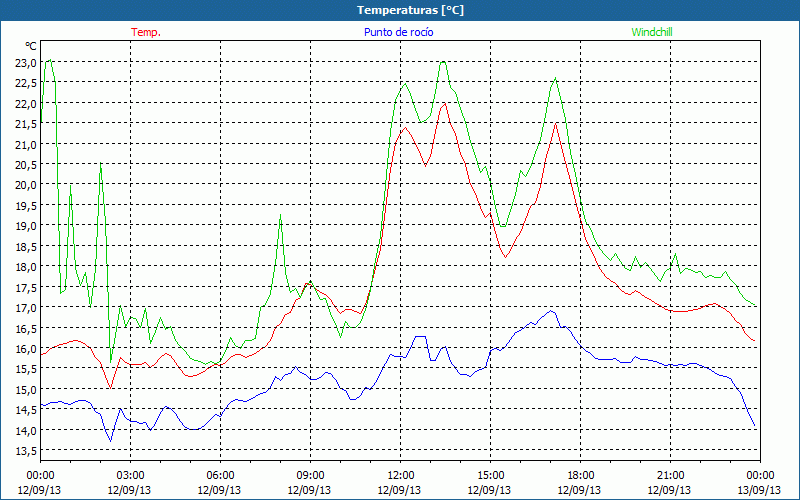The height and width of the screenshot is (500, 800).
Task: Click the °C axis unit label
Action: click(31, 46)
